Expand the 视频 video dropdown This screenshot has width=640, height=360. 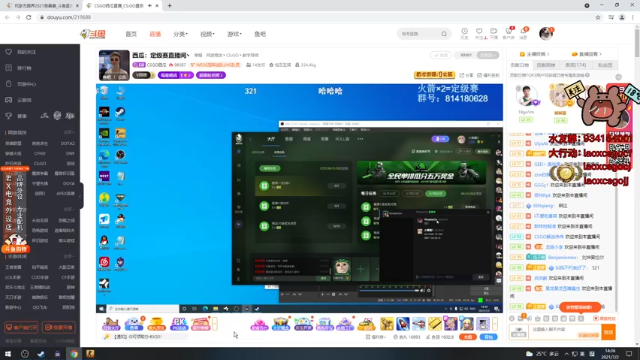click(207, 34)
